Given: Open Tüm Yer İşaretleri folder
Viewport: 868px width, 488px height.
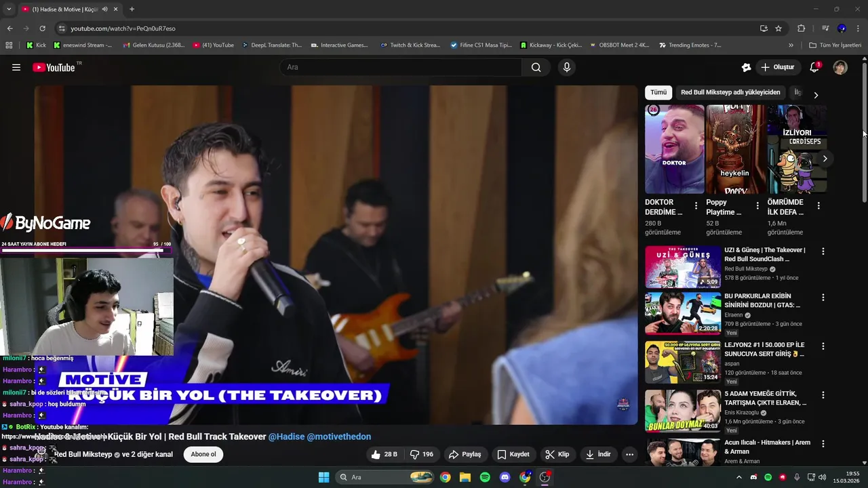Looking at the screenshot, I should (x=835, y=45).
